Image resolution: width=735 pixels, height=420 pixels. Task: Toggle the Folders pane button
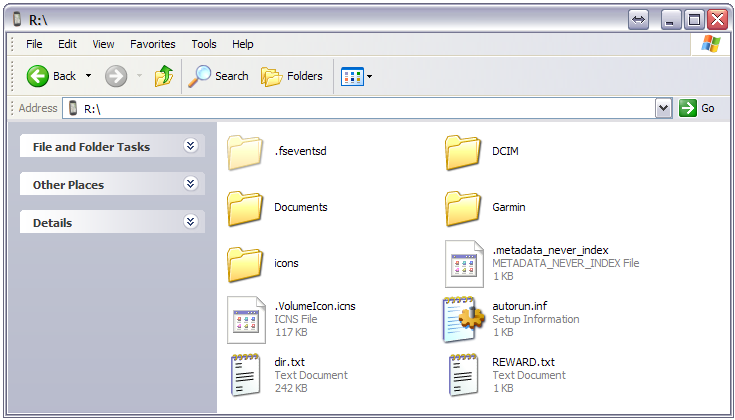click(x=292, y=76)
